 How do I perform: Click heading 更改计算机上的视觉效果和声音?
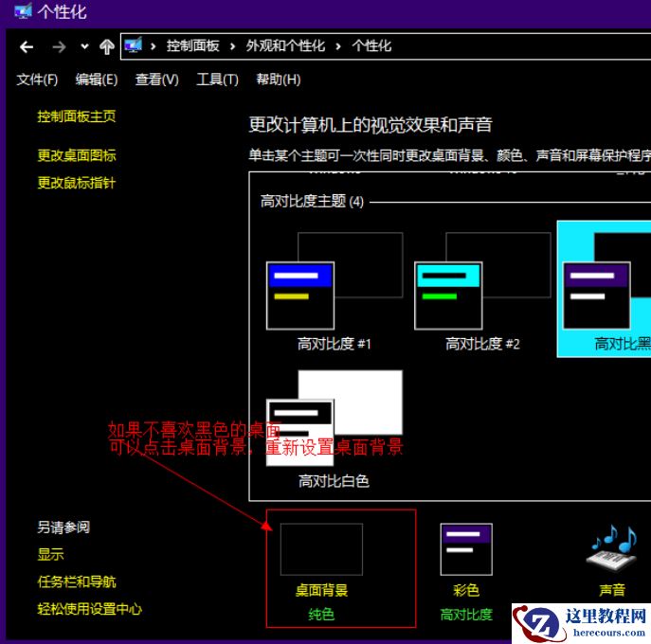pos(371,125)
